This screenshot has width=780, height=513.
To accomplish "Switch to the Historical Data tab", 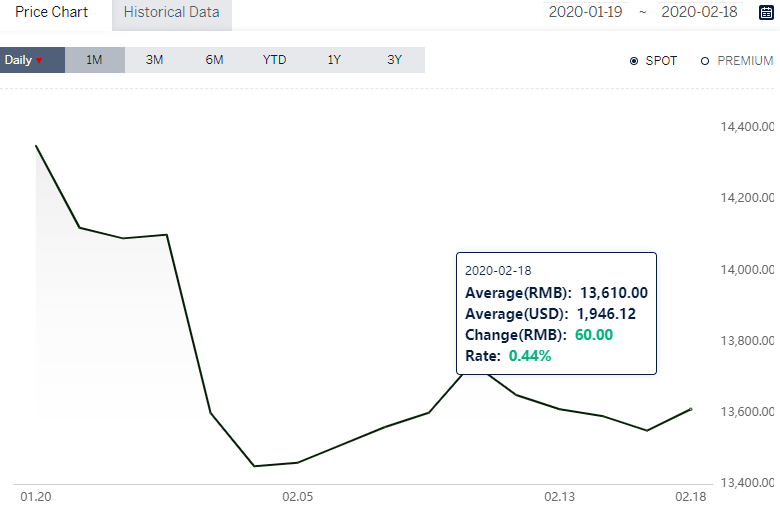I will [172, 12].
